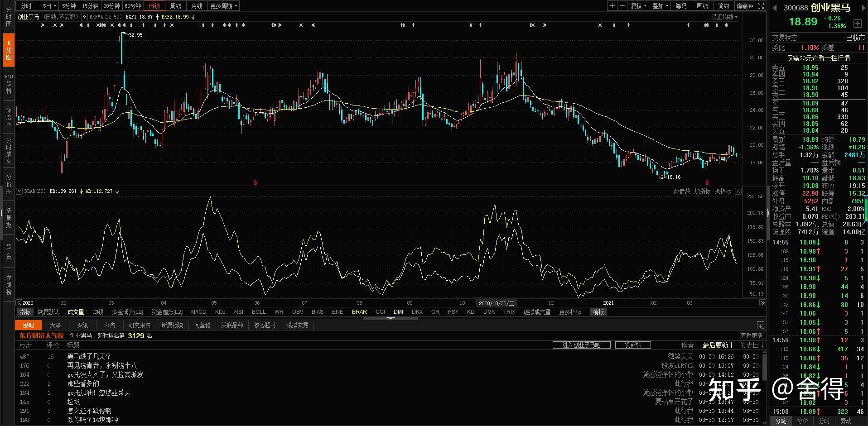The height and width of the screenshot is (426, 868).
Task: Zoom in the K-line chart with plus icon
Action: click(x=612, y=6)
